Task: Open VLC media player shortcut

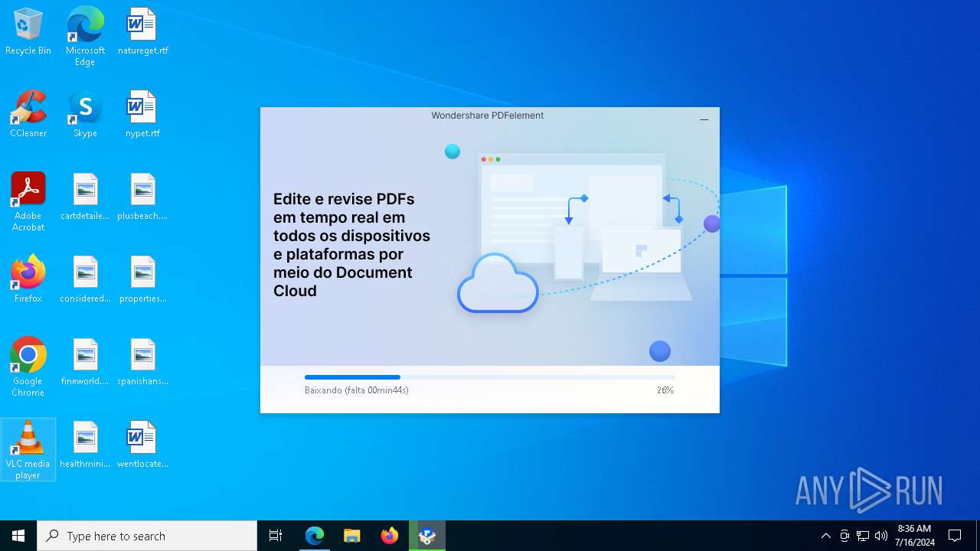Action: [28, 450]
